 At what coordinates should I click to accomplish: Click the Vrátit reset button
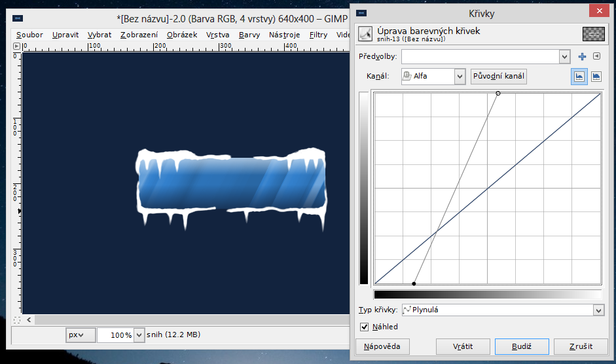click(x=463, y=346)
